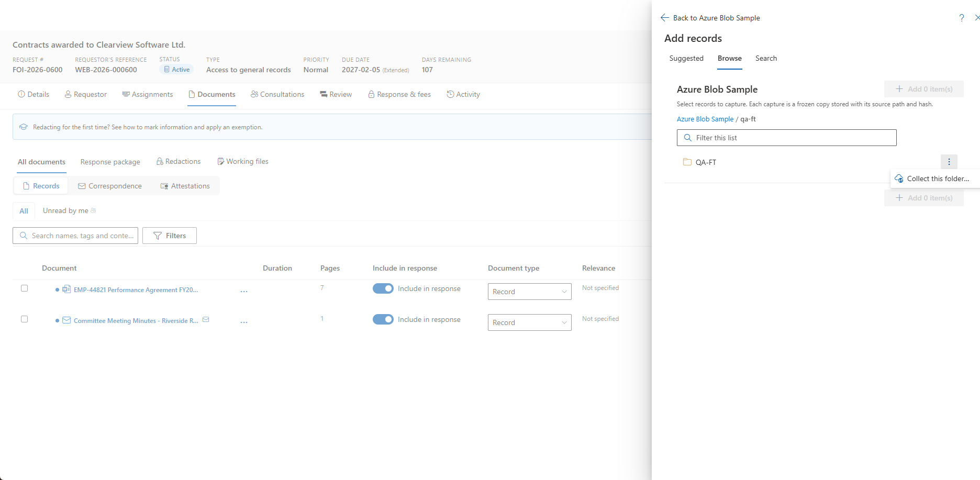Open Document type dropdown for EMP-44821 row
980x480 pixels.
click(529, 292)
